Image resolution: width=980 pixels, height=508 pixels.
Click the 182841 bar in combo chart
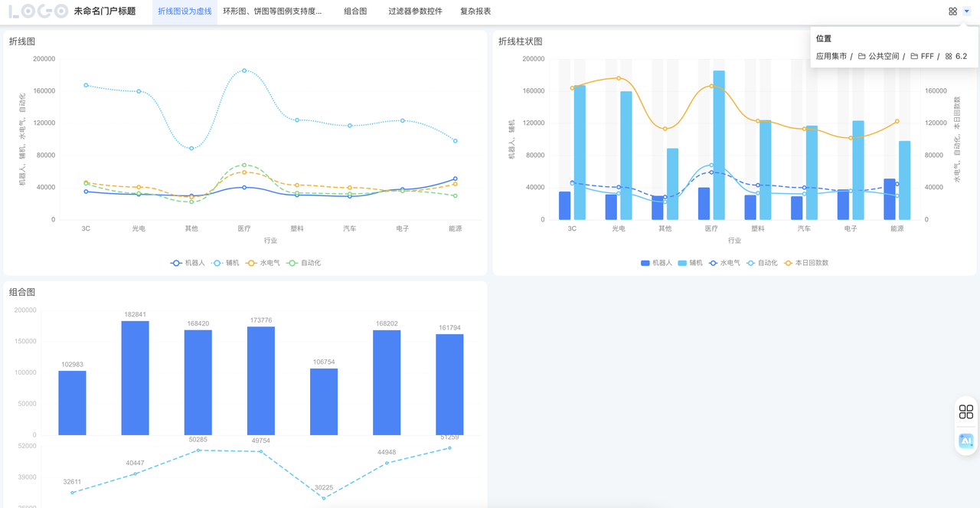point(135,377)
